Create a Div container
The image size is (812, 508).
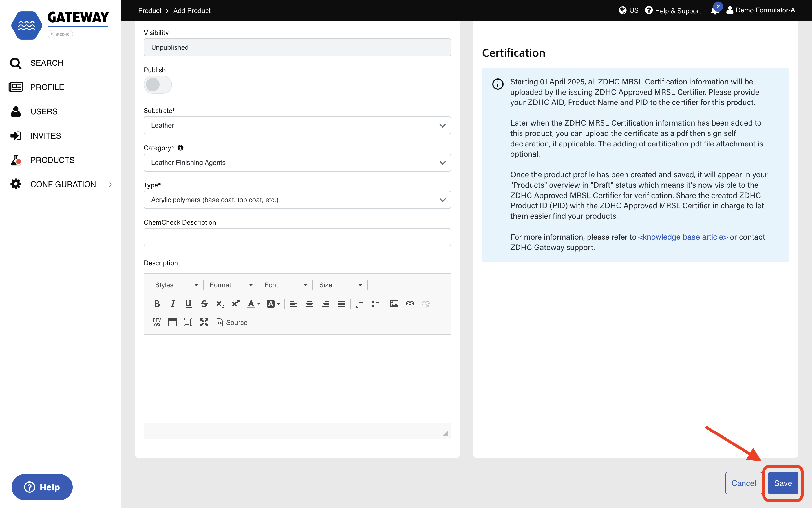(x=157, y=323)
